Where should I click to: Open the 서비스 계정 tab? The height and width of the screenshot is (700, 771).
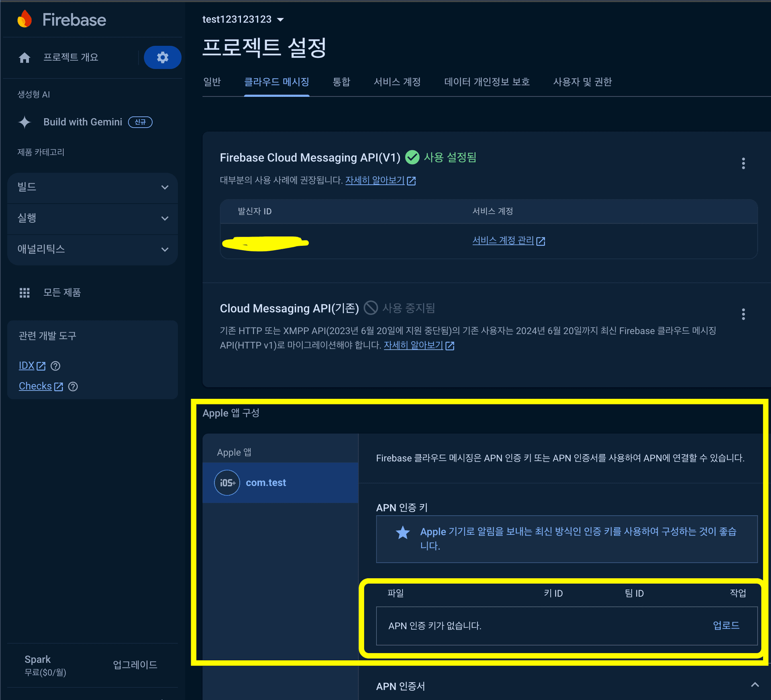click(397, 82)
